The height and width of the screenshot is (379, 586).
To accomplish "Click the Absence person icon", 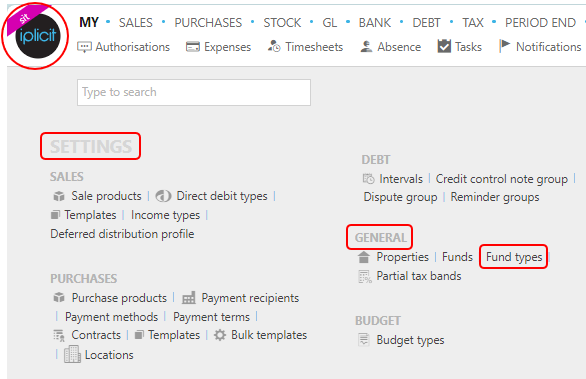I will point(366,46).
